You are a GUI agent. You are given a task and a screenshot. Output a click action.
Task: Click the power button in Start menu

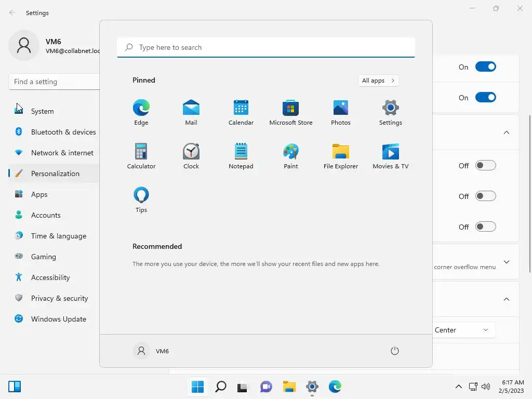tap(395, 351)
